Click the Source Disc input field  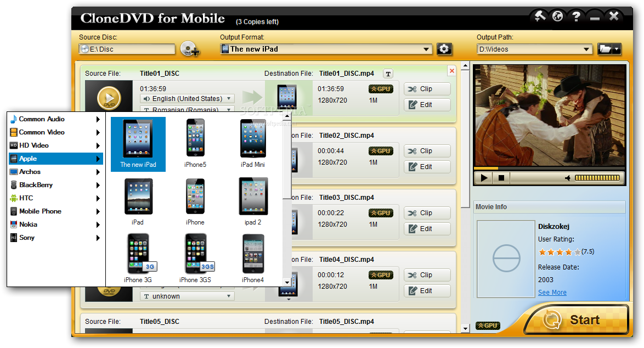127,49
